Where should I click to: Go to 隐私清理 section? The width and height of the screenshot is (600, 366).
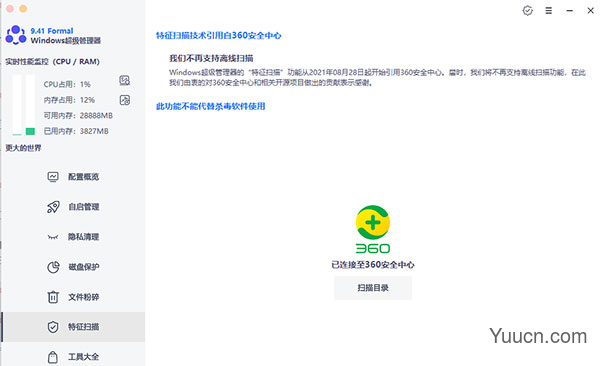coord(73,237)
